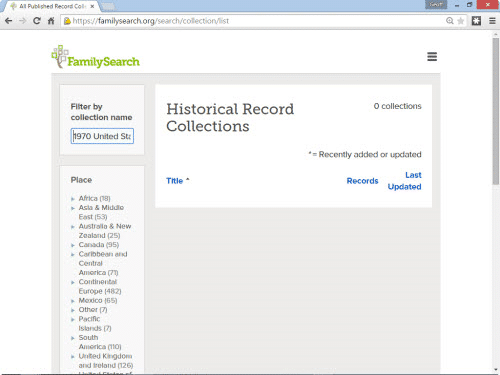Viewport: 500px width, 375px height.
Task: Open the FamilySearch site hamburger menu
Action: coord(432,56)
